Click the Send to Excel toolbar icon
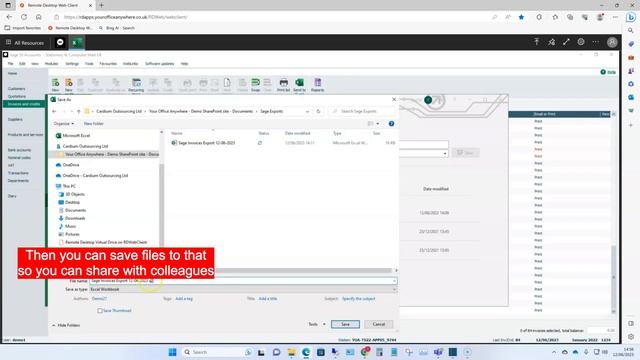640x360 pixels. [299, 85]
